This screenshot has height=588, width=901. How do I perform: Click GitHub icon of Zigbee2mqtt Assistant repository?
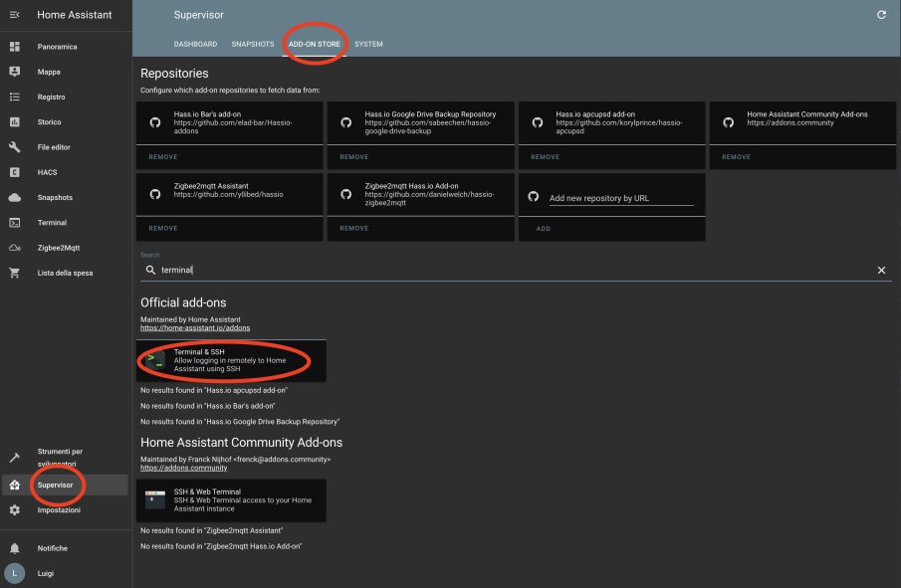(x=155, y=194)
